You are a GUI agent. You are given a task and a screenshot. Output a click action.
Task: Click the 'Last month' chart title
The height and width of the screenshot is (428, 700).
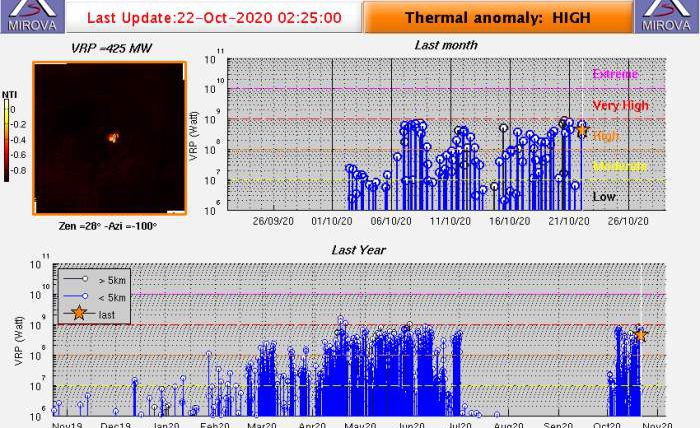pos(445,45)
